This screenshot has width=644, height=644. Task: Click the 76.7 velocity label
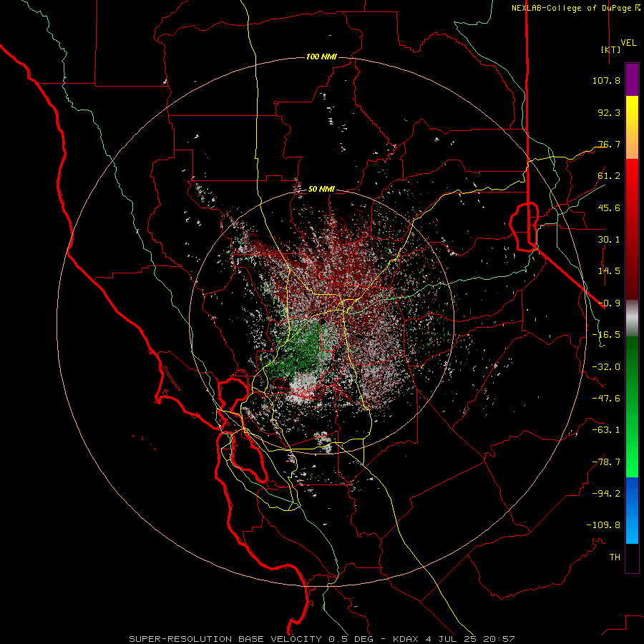(609, 144)
